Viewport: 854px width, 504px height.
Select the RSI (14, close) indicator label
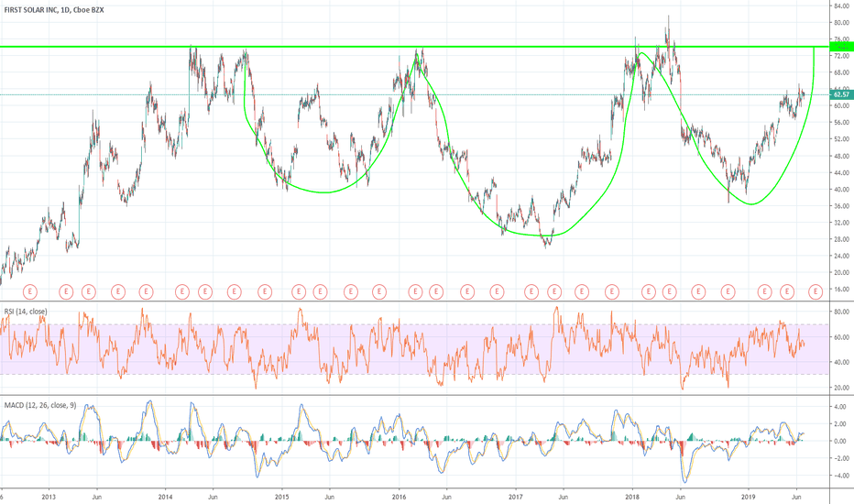tap(26, 312)
